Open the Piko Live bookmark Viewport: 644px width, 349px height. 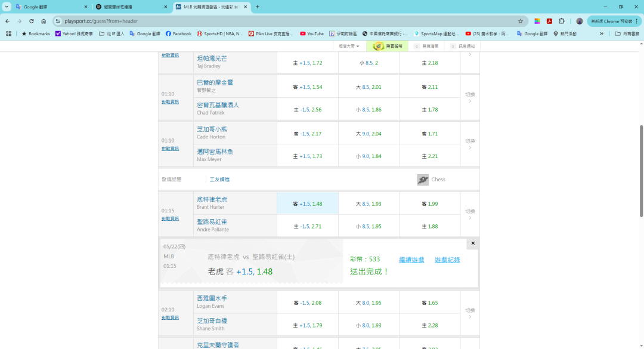point(271,34)
